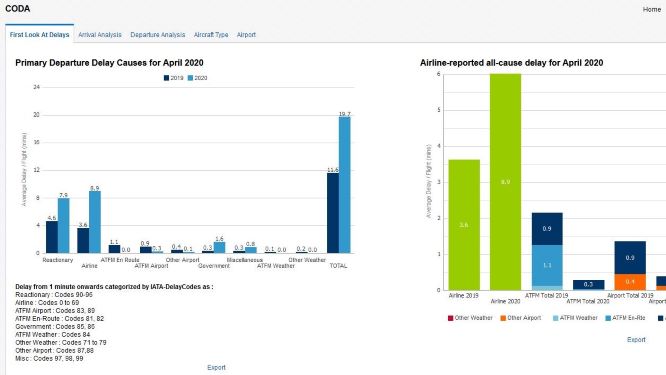The image size is (666, 375).
Task: Switch to the Arrival Analysis tab
Action: coord(100,35)
